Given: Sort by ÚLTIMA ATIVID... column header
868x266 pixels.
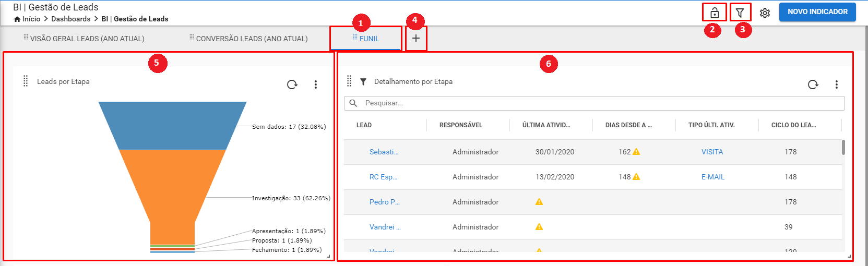Looking at the screenshot, I should click(546, 125).
